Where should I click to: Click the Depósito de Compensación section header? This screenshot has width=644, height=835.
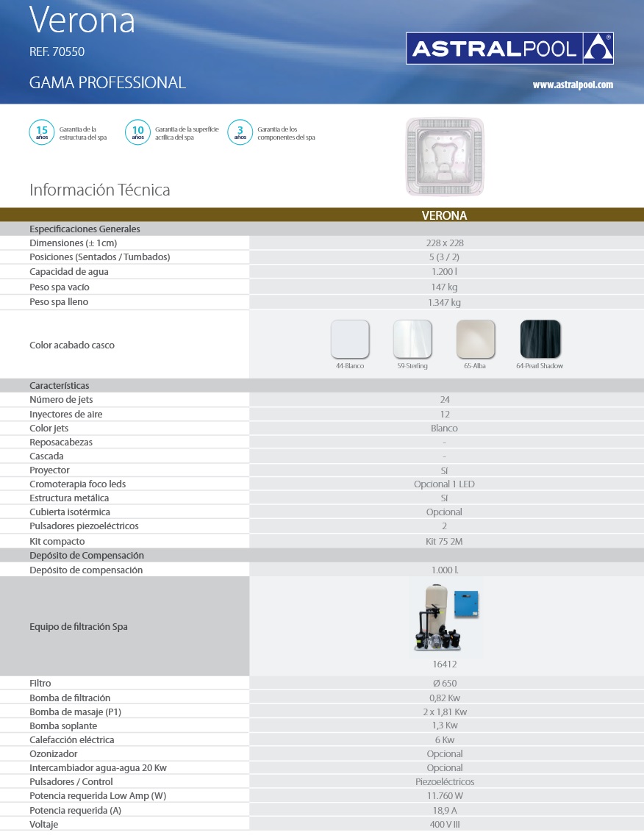pyautogui.click(x=87, y=556)
